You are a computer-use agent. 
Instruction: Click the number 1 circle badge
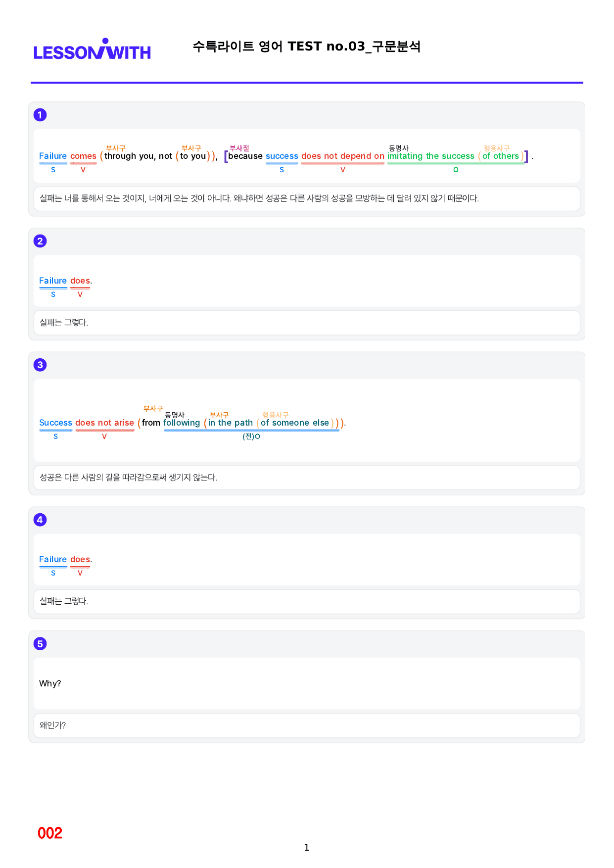(x=40, y=115)
